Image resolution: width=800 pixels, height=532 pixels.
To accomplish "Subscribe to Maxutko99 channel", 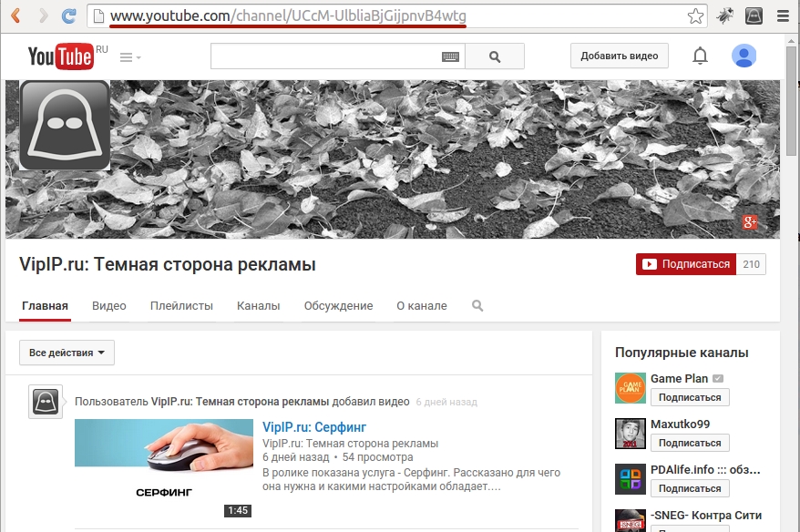I will point(690,443).
